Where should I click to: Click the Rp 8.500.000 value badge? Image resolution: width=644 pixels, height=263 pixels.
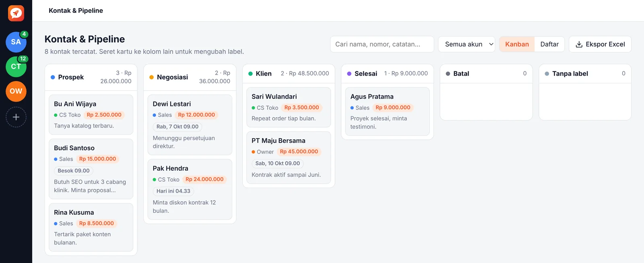coord(97,224)
